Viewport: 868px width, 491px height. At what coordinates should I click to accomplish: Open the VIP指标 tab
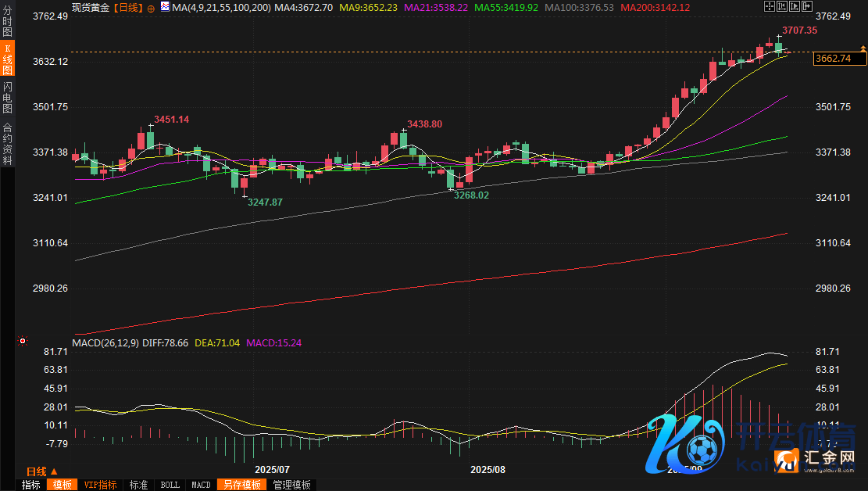(100, 485)
